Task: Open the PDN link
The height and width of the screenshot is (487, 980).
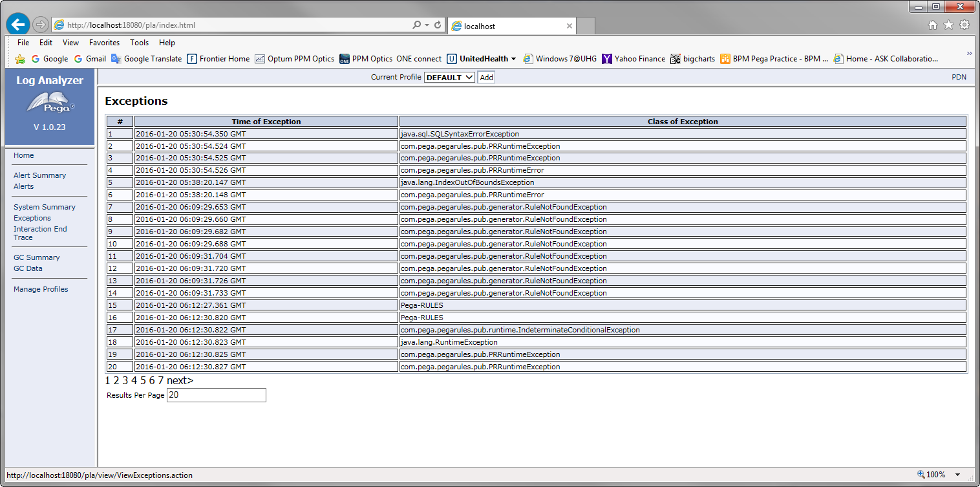Action: [959, 77]
